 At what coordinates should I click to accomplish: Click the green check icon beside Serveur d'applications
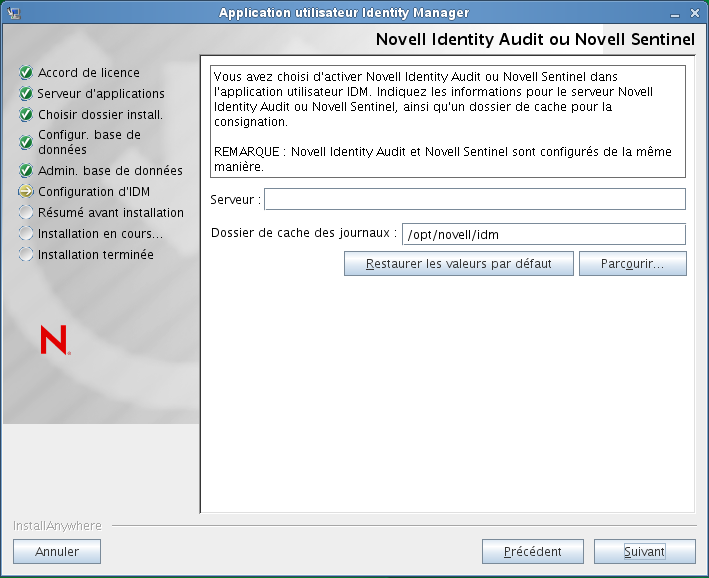pos(26,94)
